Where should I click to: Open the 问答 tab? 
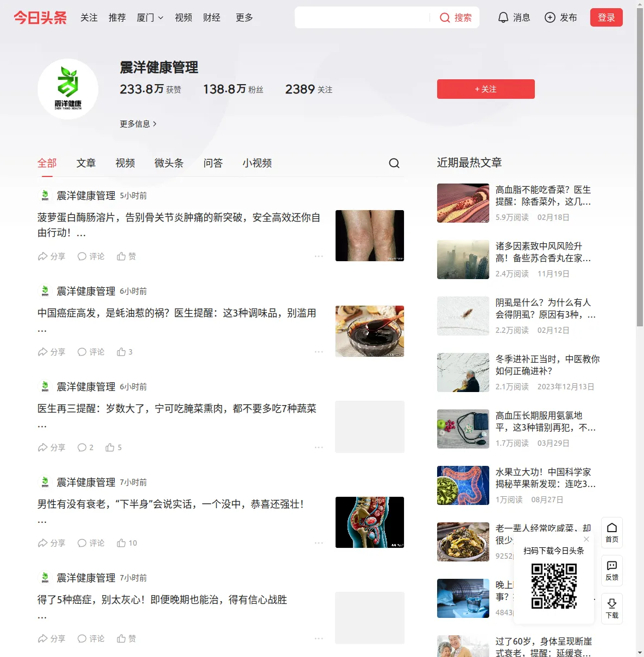213,163
